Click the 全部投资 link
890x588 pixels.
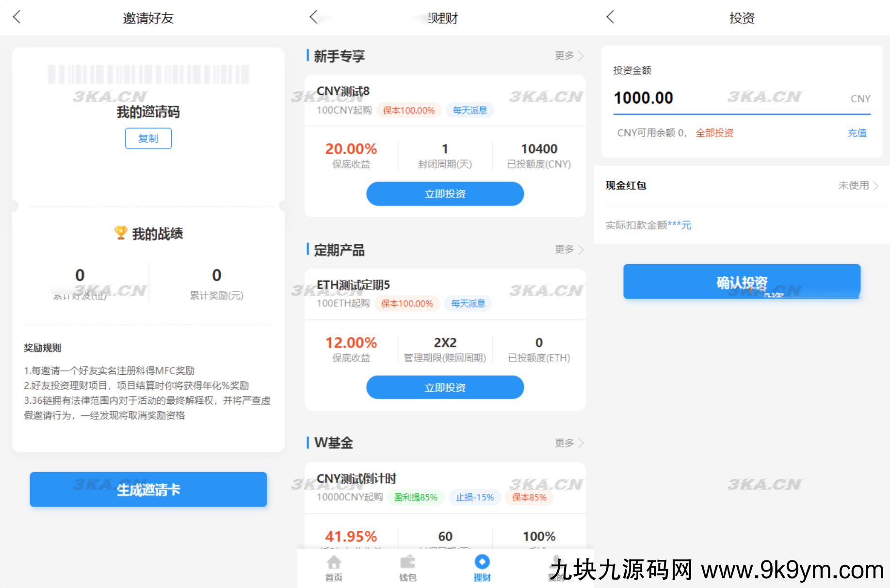tap(714, 133)
